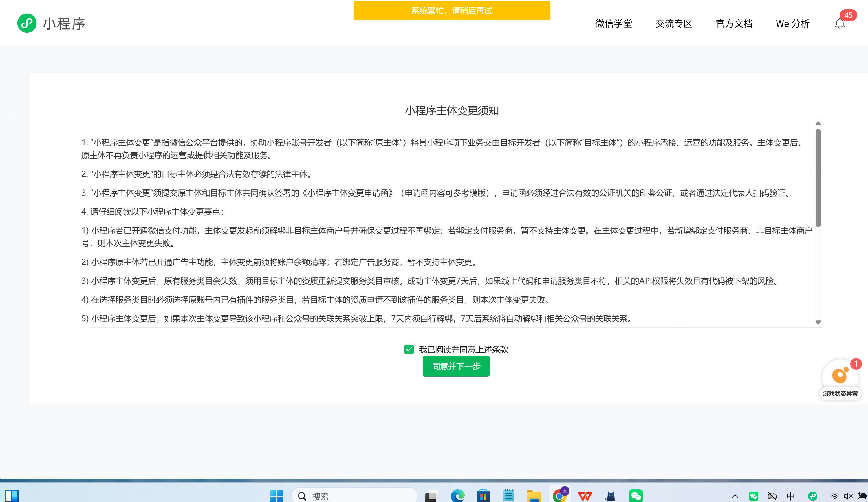Open WPS Office from the taskbar
The height and width of the screenshot is (502, 868).
pos(585,496)
